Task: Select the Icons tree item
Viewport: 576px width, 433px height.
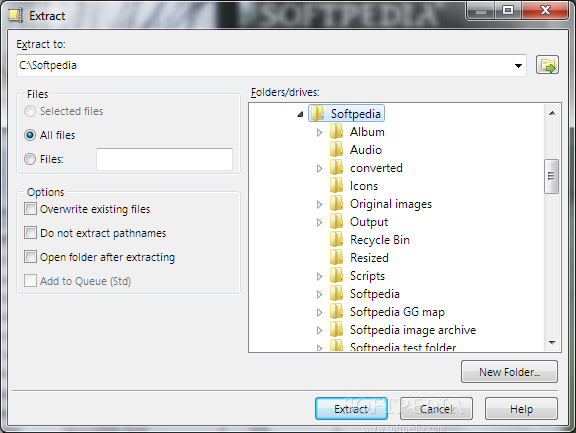Action: 364,185
